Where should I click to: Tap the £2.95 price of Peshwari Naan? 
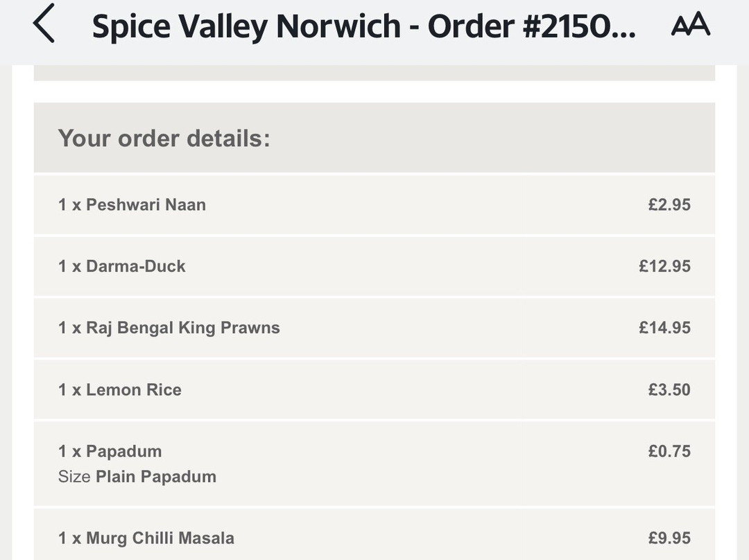669,205
